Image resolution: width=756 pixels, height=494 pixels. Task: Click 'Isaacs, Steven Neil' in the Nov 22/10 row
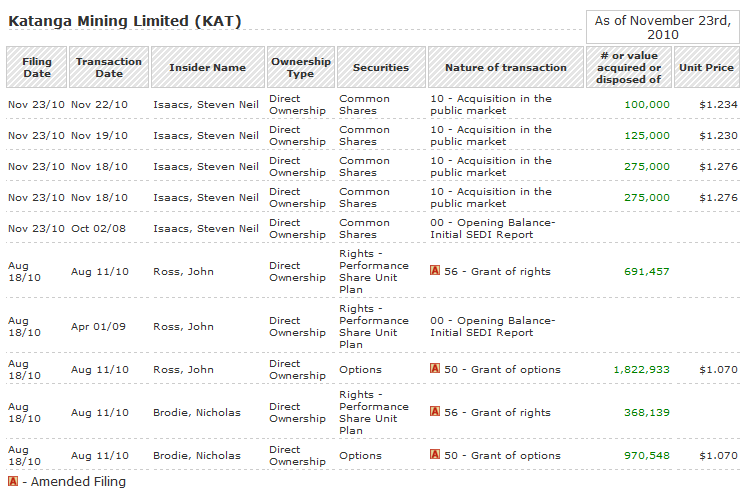tap(206, 105)
